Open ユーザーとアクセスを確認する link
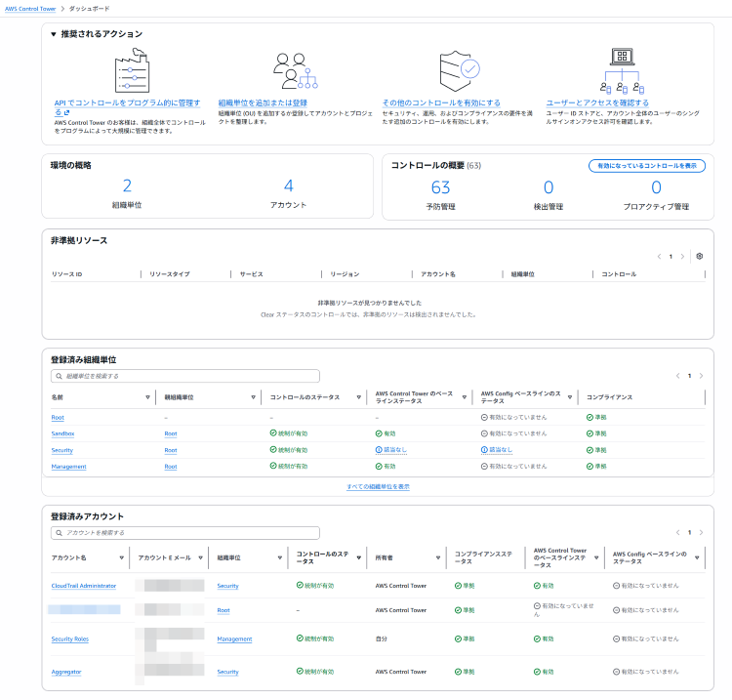The height and width of the screenshot is (700, 732). 597,103
